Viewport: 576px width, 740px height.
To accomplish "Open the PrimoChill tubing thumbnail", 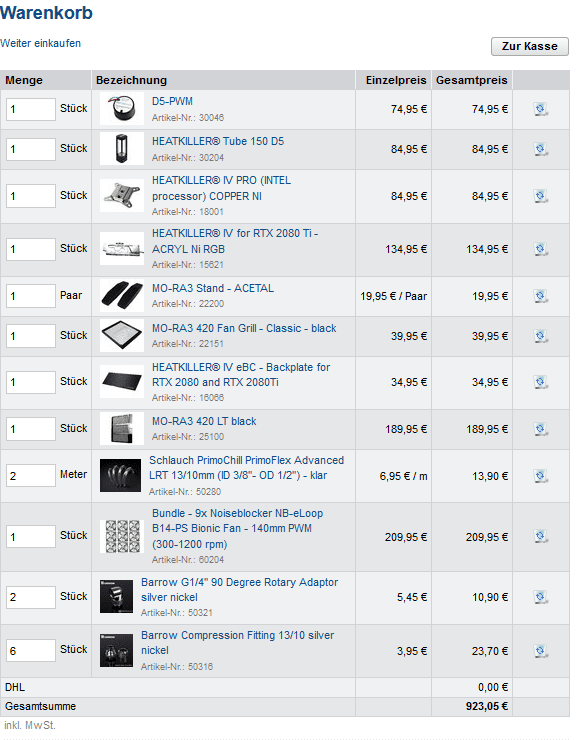I will [120, 476].
